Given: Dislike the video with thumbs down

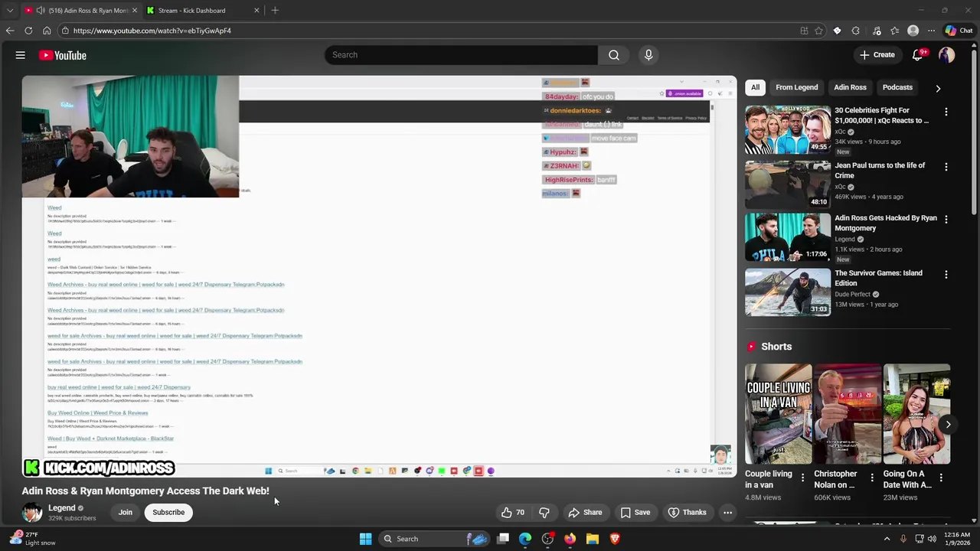Looking at the screenshot, I should pos(544,513).
